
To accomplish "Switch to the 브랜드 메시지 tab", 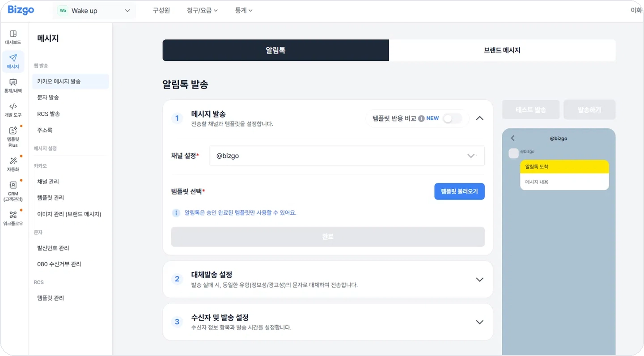I will coord(502,50).
